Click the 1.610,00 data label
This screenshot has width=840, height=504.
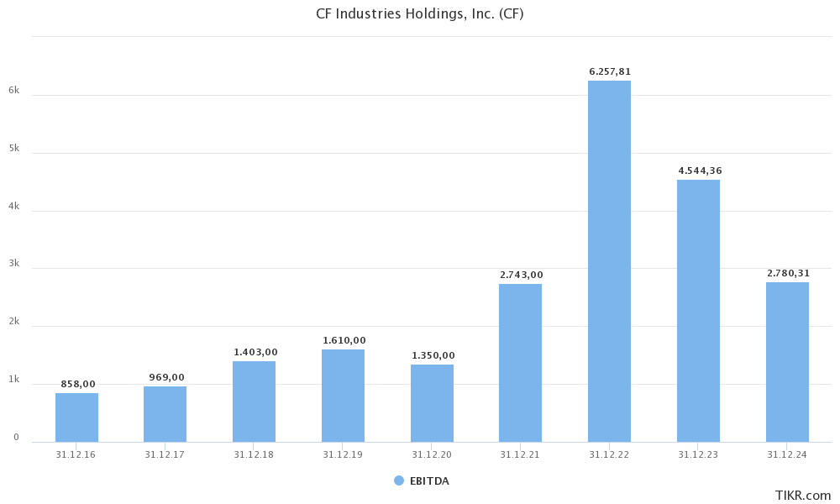click(x=344, y=340)
